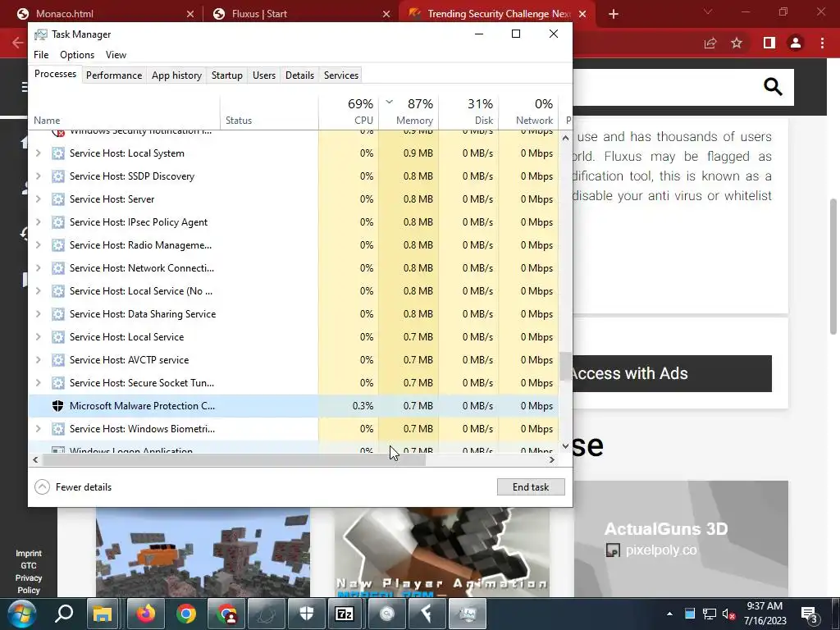
Task: Switch to the Users tab
Action: click(264, 75)
